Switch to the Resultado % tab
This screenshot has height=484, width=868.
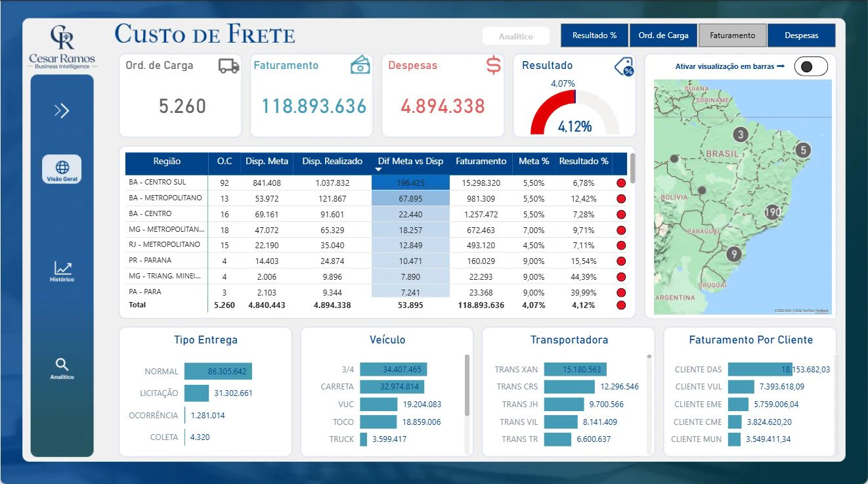595,35
